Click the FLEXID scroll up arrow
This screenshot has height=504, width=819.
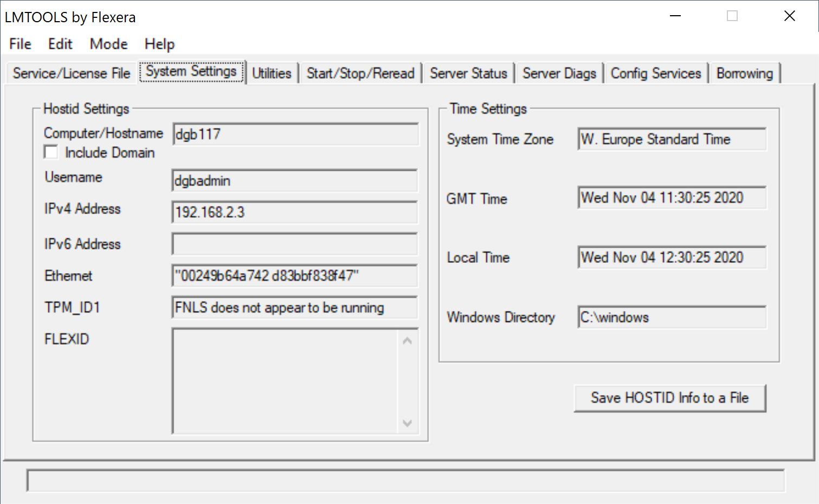point(408,341)
